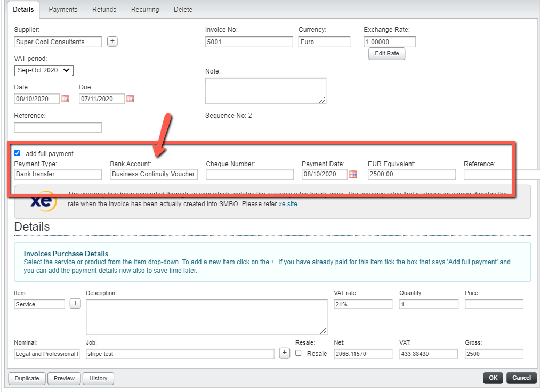Click the plus button next to Supplier
Viewport: 540px width, 392px height.
coord(112,42)
